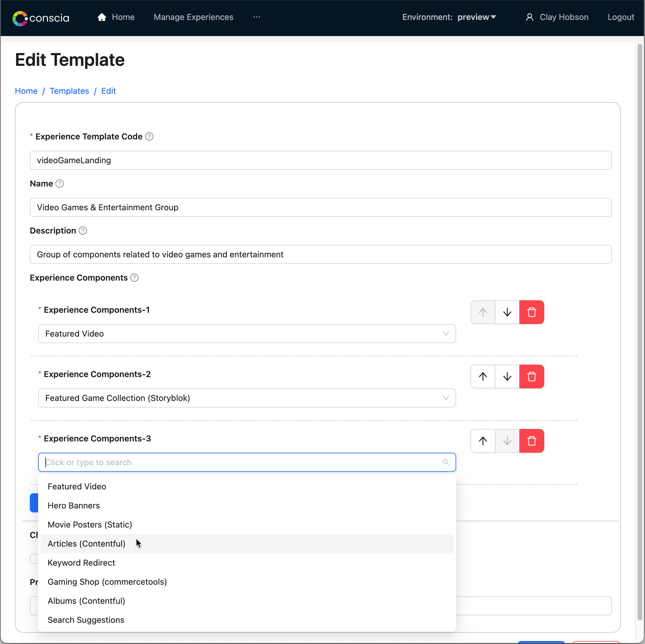645x644 pixels.
Task: Click the Description help tooltip icon
Action: 83,231
